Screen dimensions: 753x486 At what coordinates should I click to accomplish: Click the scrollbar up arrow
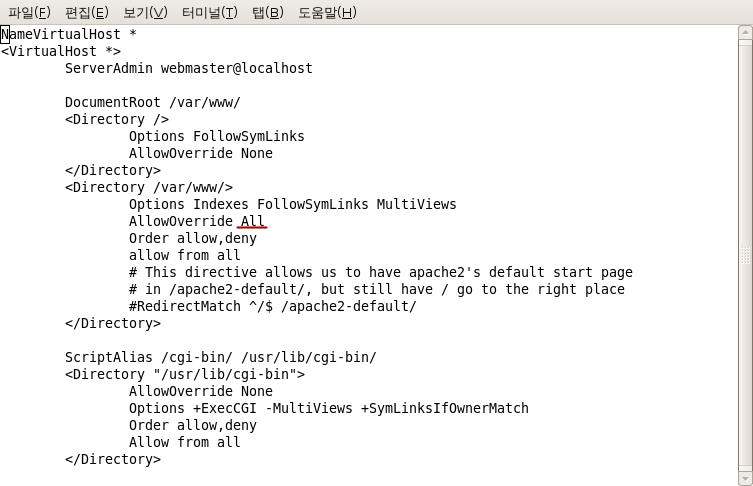click(x=745, y=33)
